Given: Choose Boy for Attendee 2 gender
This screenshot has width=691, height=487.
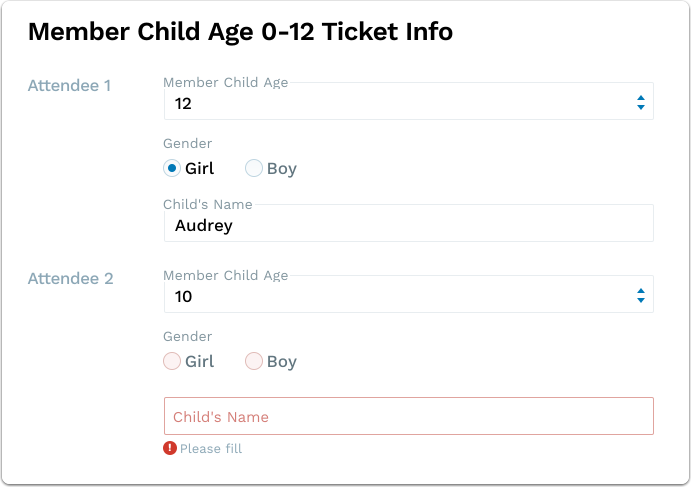Looking at the screenshot, I should [x=254, y=361].
